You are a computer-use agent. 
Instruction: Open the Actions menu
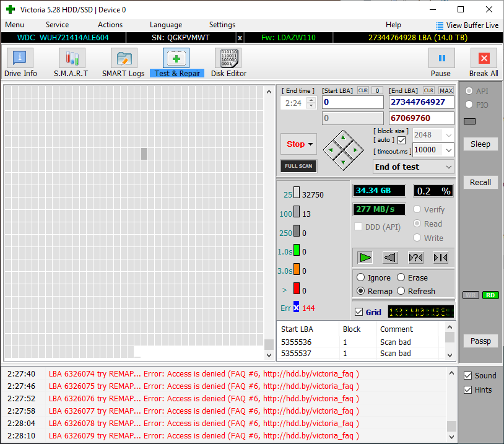coord(110,25)
